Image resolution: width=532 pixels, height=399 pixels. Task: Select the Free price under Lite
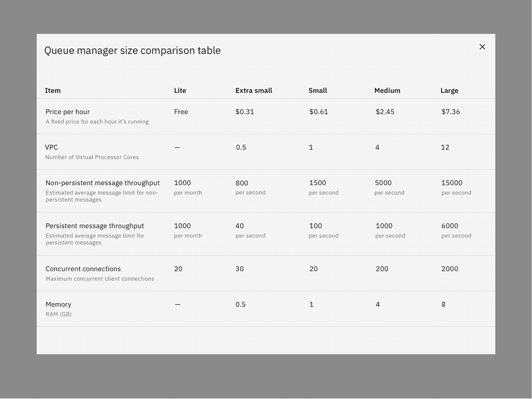pos(181,111)
